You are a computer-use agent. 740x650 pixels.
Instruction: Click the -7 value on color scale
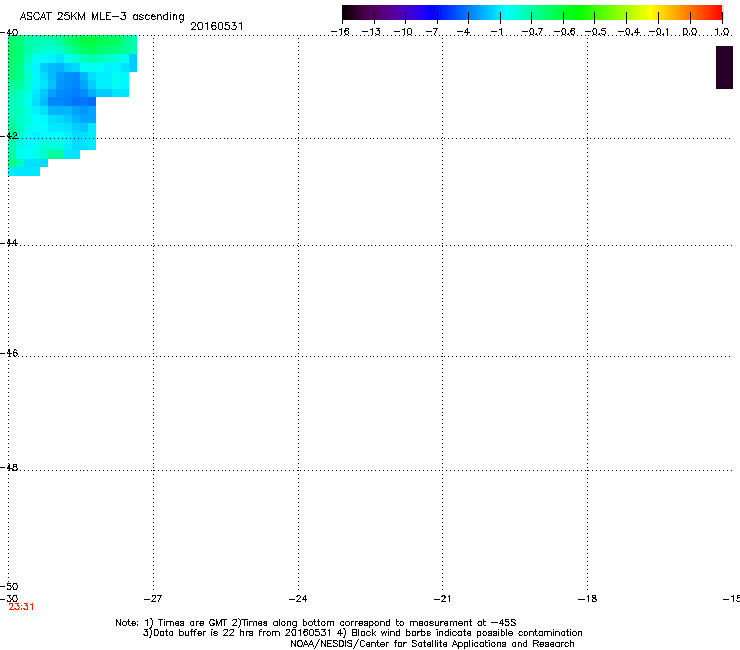[x=432, y=32]
